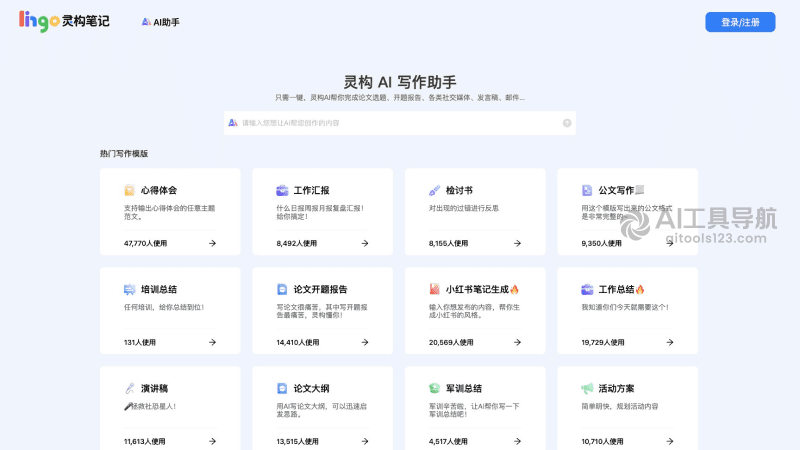Viewport: 800px width, 450px height.
Task: Open the 工作总结 card arrow
Action: [670, 342]
